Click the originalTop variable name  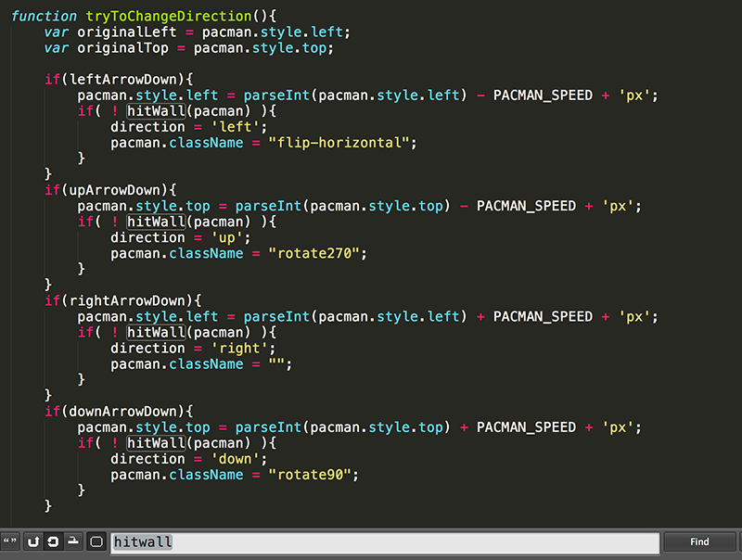(122, 48)
